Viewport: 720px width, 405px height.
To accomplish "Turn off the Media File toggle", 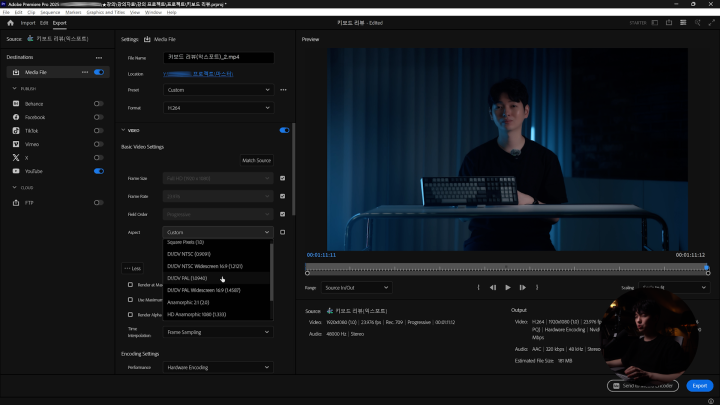I will coord(99,72).
